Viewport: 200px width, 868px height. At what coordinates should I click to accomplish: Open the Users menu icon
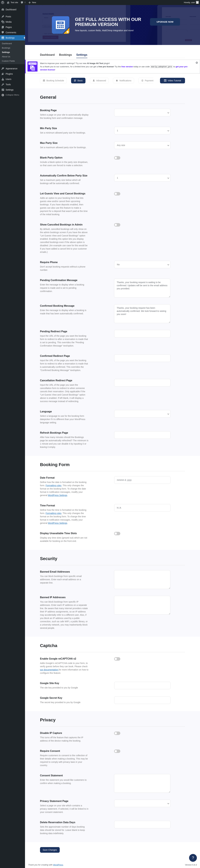tap(3, 79)
